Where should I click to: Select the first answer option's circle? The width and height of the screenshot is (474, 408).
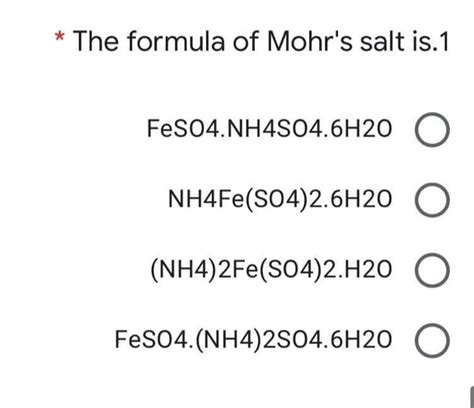[432, 130]
